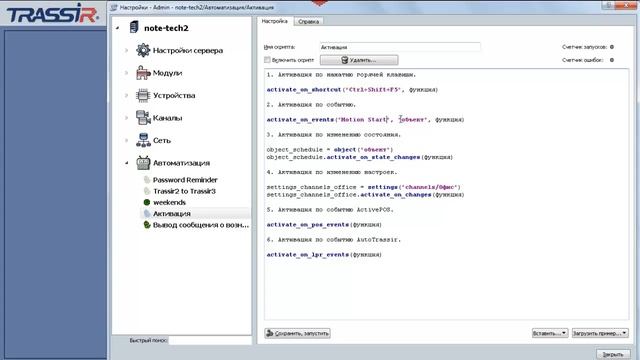Open the Загрузить пример dropdown
The height and width of the screenshot is (360, 640).
600,333
